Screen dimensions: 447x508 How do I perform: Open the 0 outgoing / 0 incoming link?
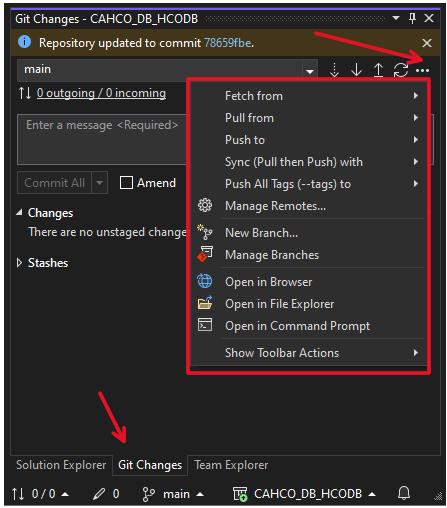pyautogui.click(x=101, y=93)
